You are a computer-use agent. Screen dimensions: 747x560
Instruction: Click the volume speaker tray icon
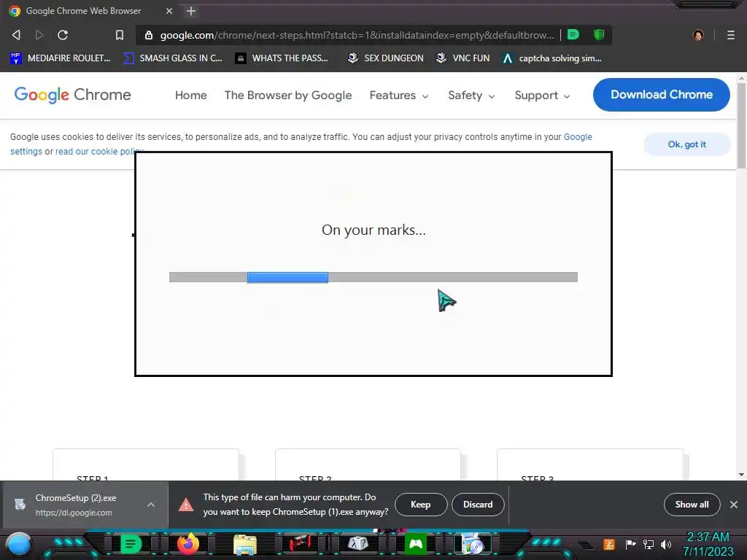click(x=666, y=544)
